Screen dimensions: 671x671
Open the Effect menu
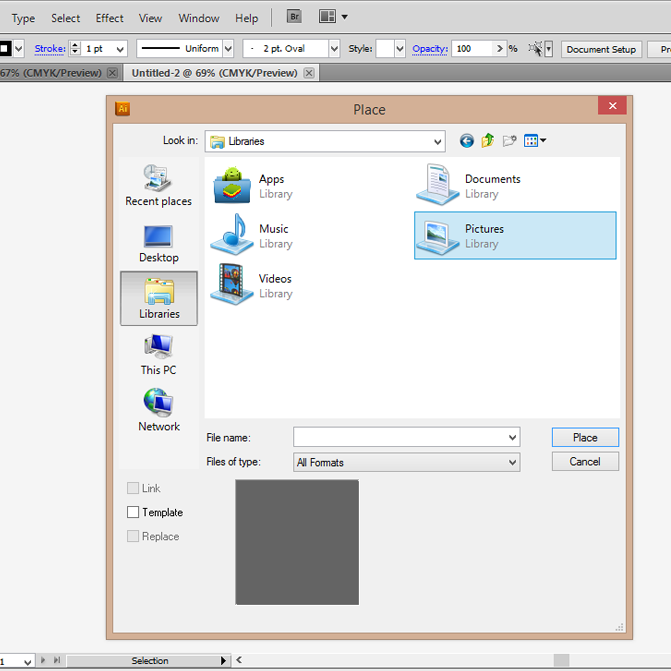[109, 18]
